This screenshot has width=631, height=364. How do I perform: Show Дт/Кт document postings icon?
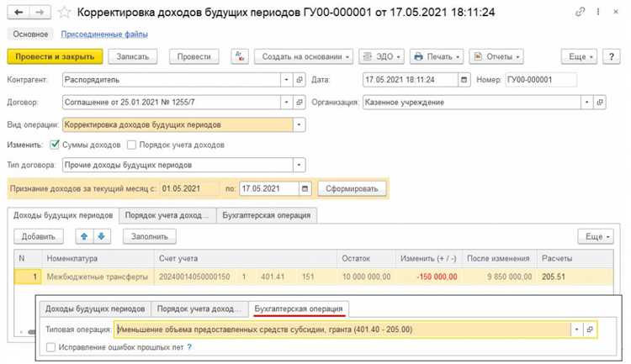coord(240,56)
